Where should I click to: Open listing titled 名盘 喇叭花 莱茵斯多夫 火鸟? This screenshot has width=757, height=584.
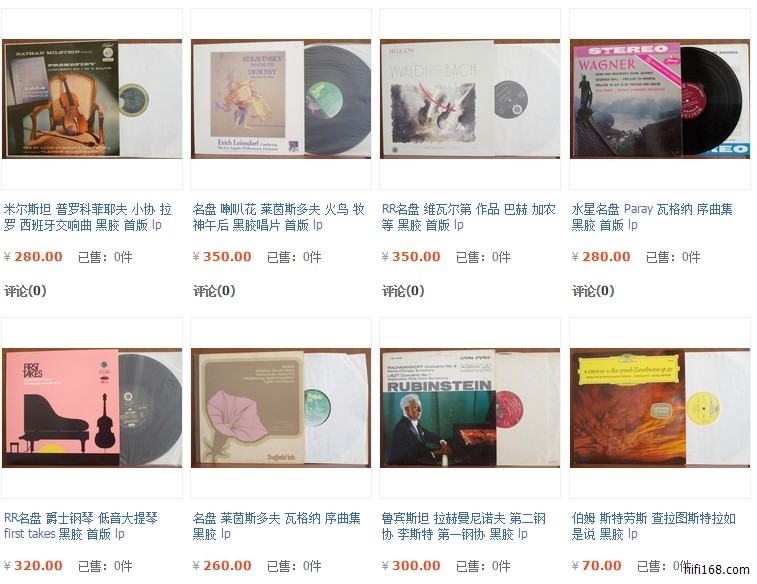(278, 217)
